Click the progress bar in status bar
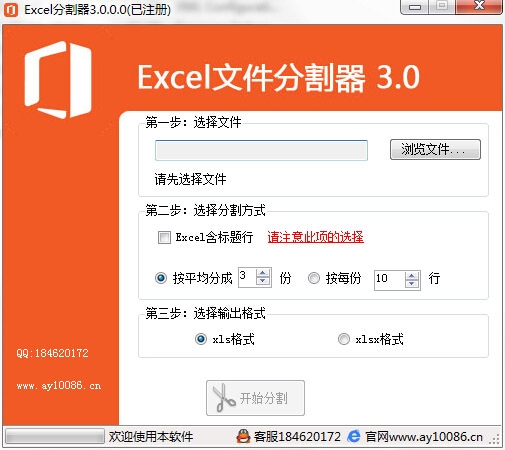Screen dimensions: 505x450 click(55, 436)
